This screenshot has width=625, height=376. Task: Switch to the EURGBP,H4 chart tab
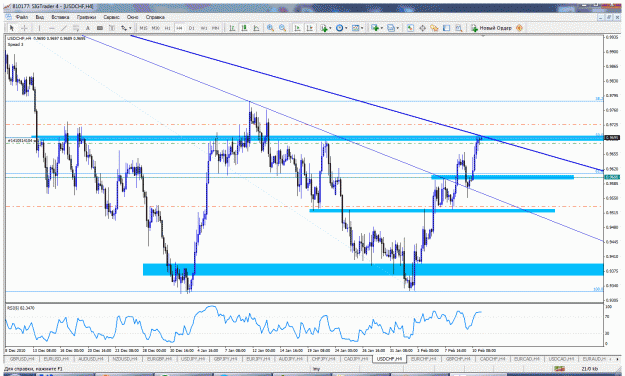pyautogui.click(x=159, y=359)
